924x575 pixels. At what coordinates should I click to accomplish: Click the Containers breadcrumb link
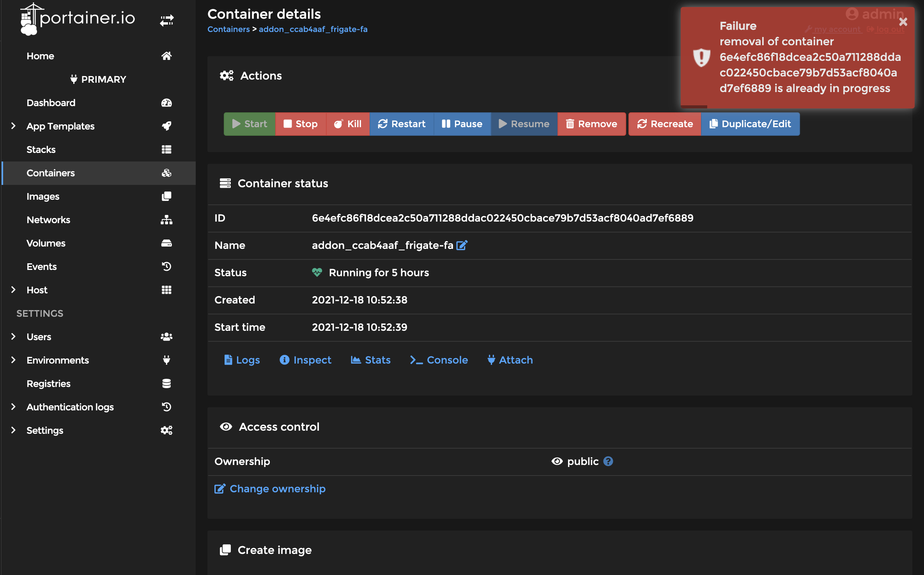click(228, 29)
